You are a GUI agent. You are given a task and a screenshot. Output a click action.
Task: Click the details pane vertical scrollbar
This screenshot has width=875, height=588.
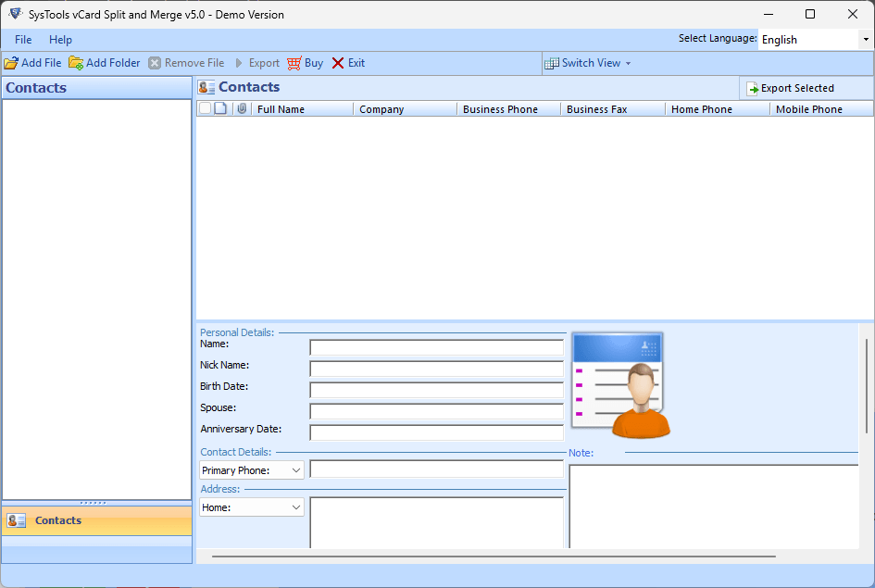pos(866,386)
